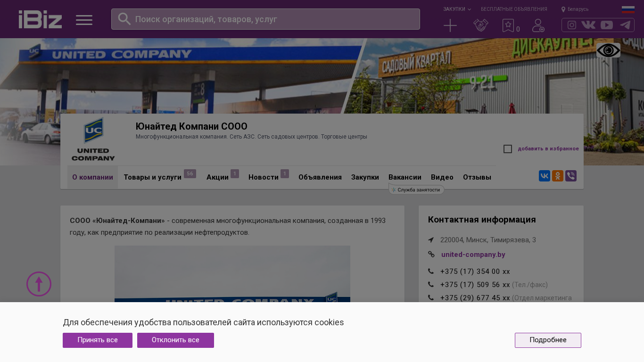The image size is (644, 362).
Task: Share via Viber purple button
Action: 571,176
